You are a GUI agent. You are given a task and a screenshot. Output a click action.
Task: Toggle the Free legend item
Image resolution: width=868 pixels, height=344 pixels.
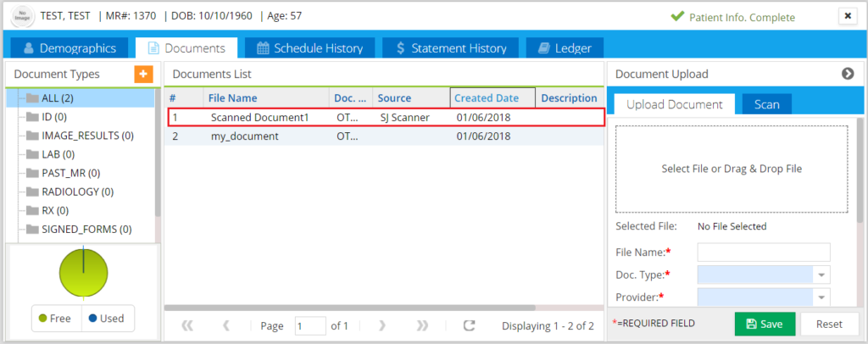click(x=57, y=318)
